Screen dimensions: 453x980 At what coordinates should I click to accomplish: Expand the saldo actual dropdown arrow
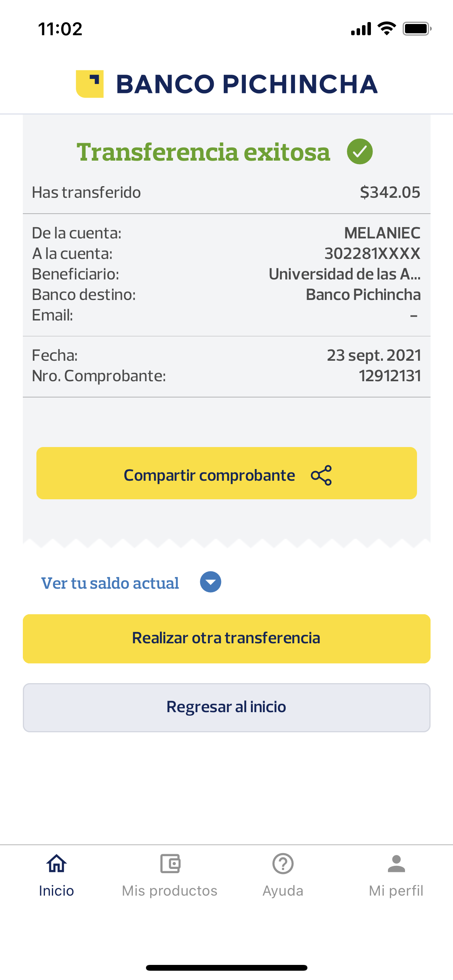click(x=210, y=582)
